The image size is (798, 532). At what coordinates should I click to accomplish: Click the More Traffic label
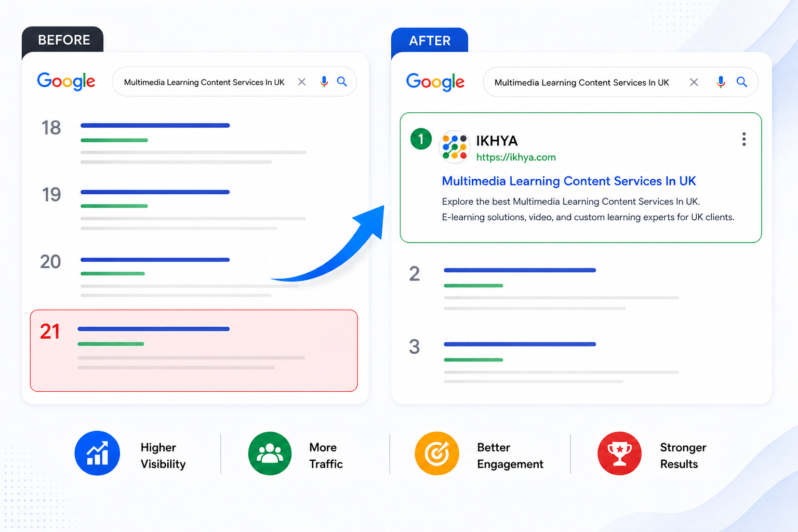tap(326, 456)
